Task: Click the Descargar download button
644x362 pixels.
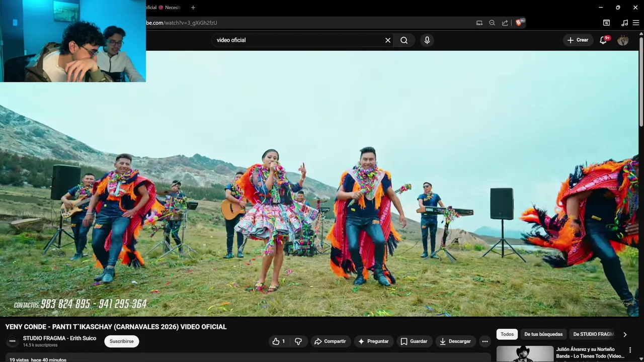Action: [x=455, y=341]
